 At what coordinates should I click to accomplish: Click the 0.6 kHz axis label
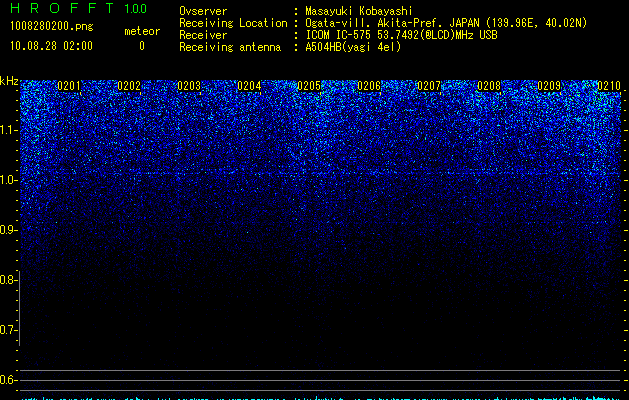8,380
